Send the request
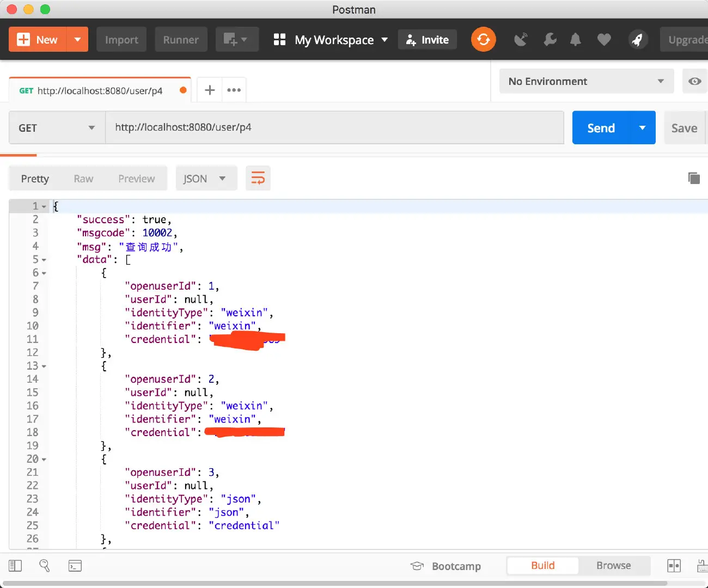The image size is (708, 588). click(x=601, y=128)
